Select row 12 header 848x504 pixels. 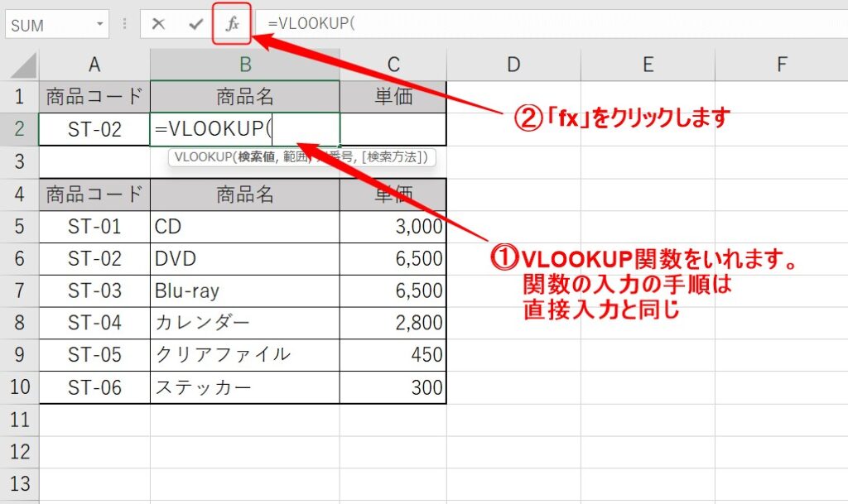(20, 452)
